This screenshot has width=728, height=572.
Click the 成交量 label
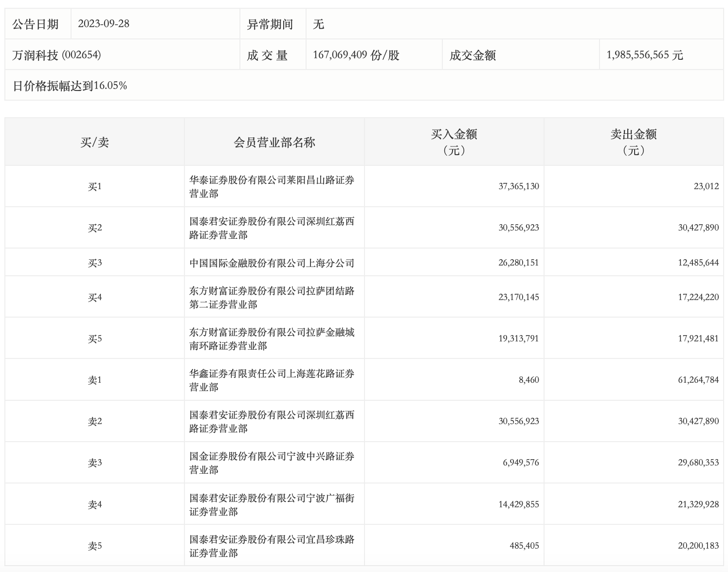click(x=267, y=55)
